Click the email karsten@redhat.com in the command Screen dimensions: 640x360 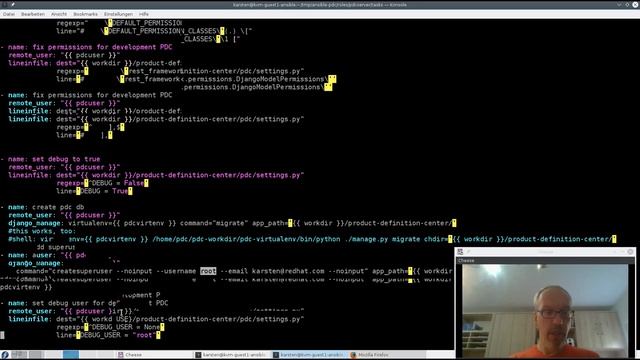(288, 271)
